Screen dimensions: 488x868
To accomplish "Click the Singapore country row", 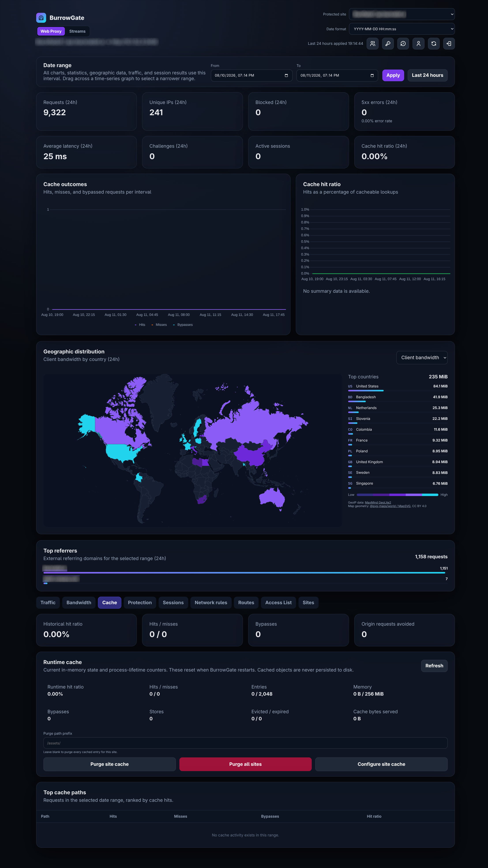I will pos(398,485).
